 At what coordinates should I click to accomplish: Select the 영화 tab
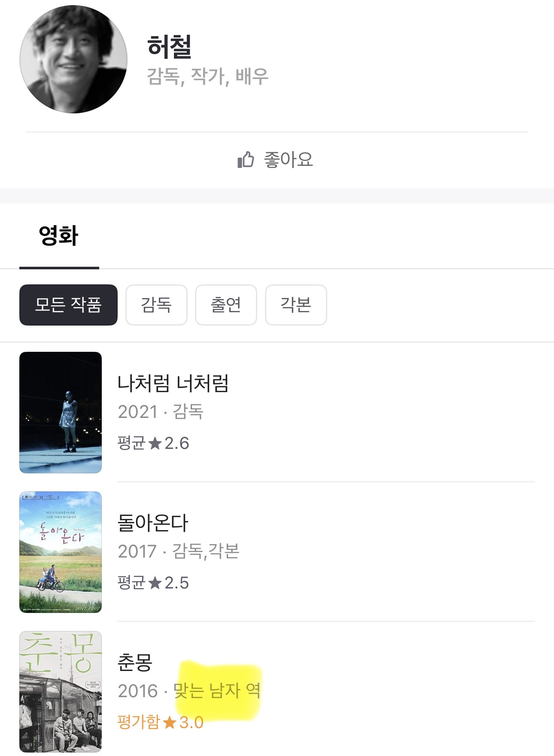click(x=59, y=235)
